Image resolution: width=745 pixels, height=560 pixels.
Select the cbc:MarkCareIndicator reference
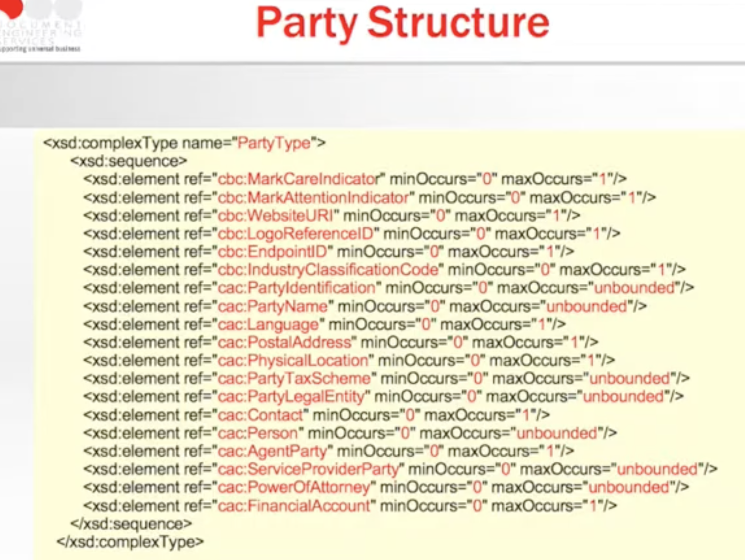(298, 179)
